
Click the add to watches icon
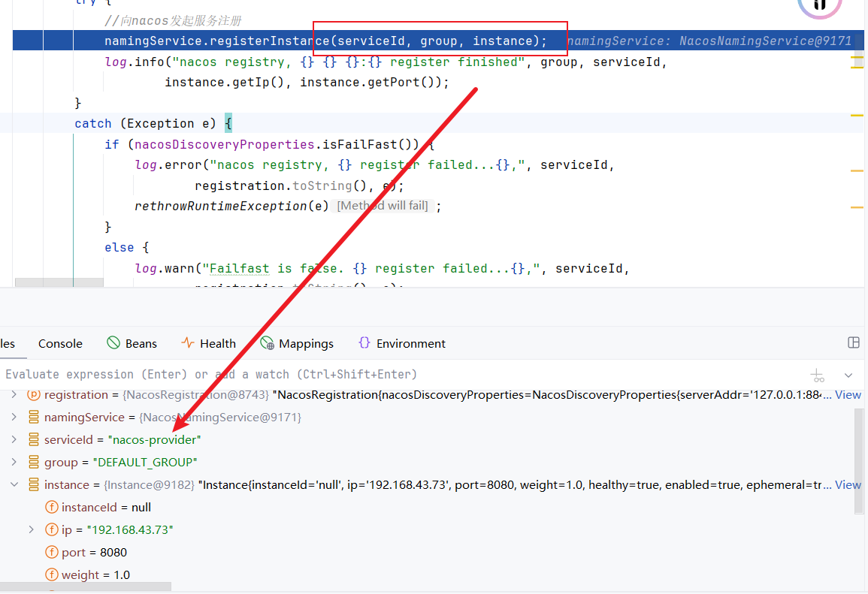[x=818, y=375]
